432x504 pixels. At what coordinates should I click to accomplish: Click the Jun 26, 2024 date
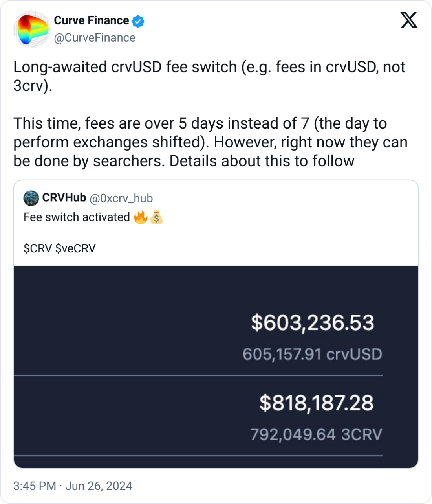(99, 486)
